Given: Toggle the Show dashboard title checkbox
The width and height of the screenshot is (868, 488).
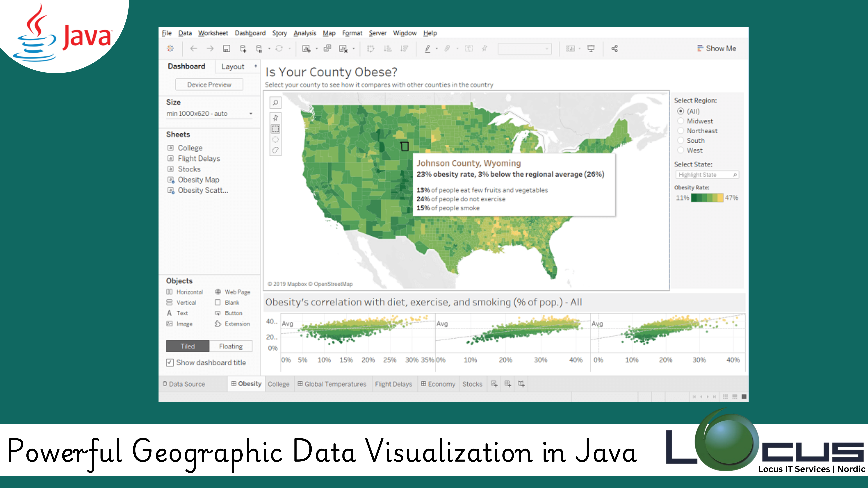Looking at the screenshot, I should [x=170, y=363].
